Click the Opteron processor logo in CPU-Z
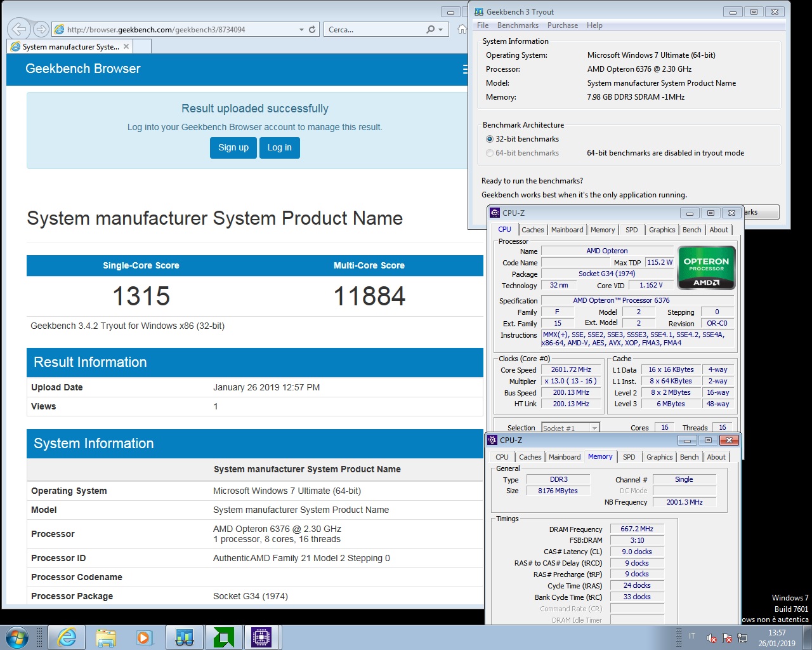This screenshot has width=812, height=650. pyautogui.click(x=706, y=268)
